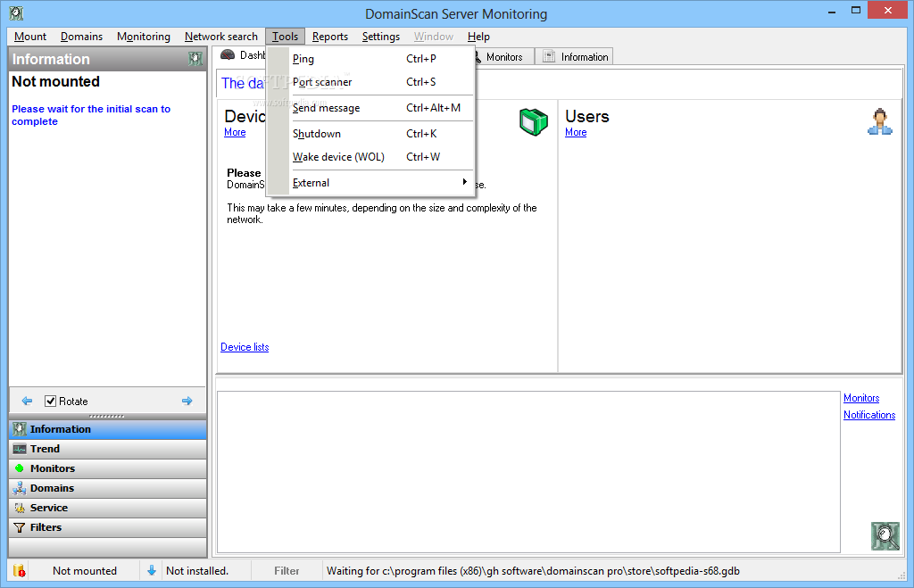Viewport: 914px width, 588px height.
Task: Click Not mounted status bar text
Action: point(85,571)
